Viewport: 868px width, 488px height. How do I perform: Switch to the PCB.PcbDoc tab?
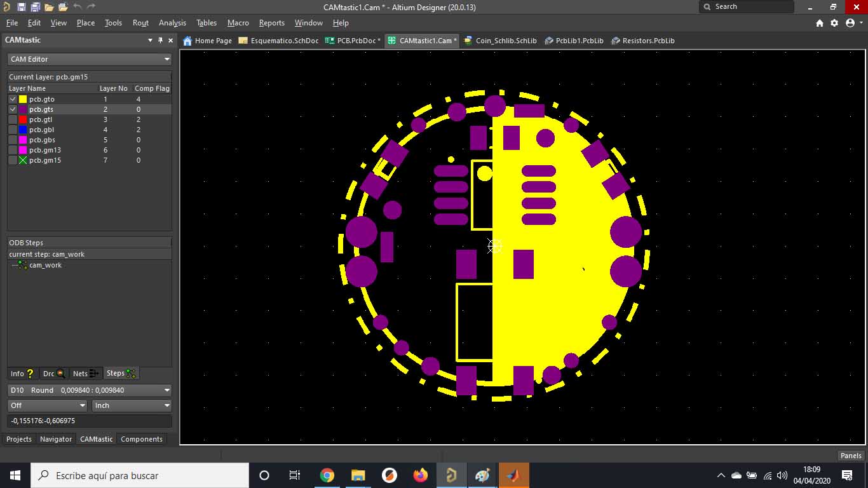click(353, 41)
